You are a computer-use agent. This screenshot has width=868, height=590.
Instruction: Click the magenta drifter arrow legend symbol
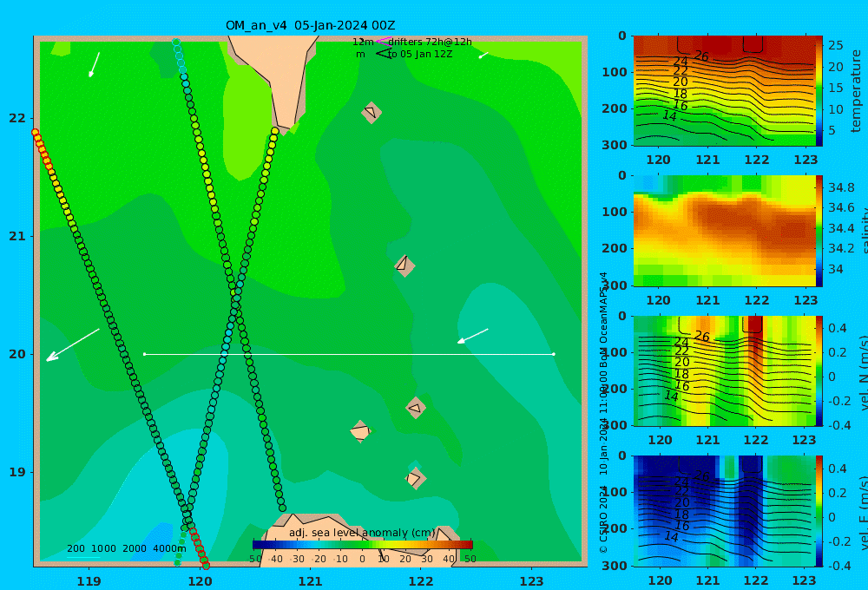(383, 41)
